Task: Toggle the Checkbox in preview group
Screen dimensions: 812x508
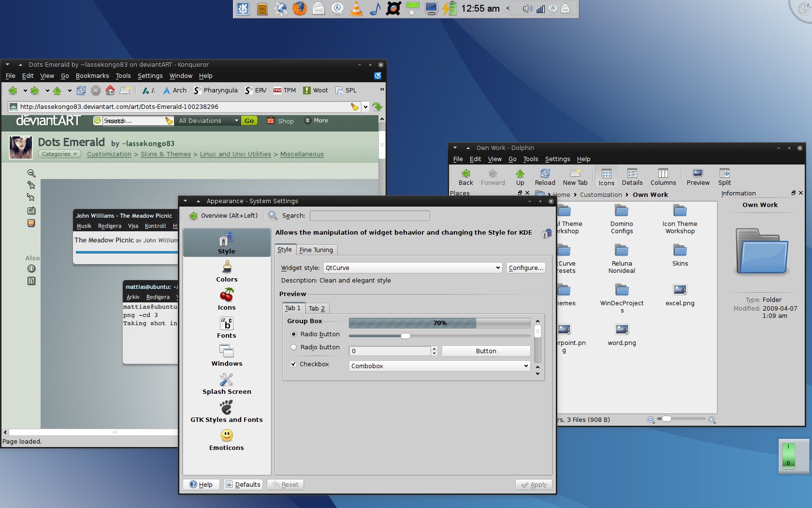Action: (293, 364)
